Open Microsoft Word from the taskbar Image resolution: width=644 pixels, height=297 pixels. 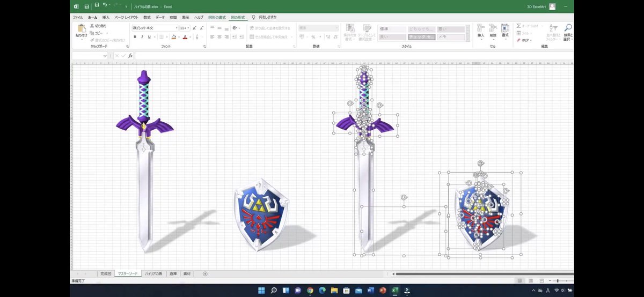(371, 291)
